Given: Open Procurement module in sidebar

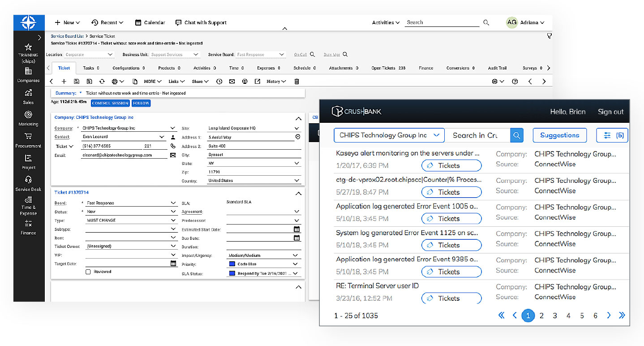Looking at the screenshot, I should (28, 140).
